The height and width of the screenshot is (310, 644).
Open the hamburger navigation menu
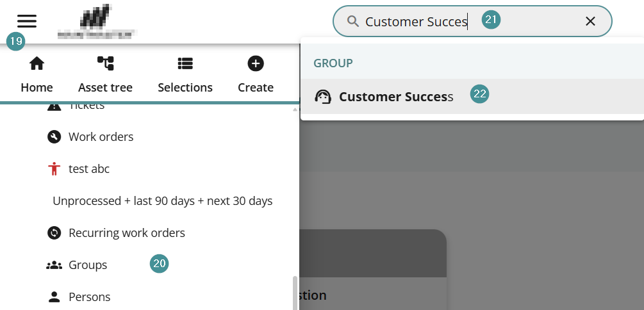(x=27, y=20)
